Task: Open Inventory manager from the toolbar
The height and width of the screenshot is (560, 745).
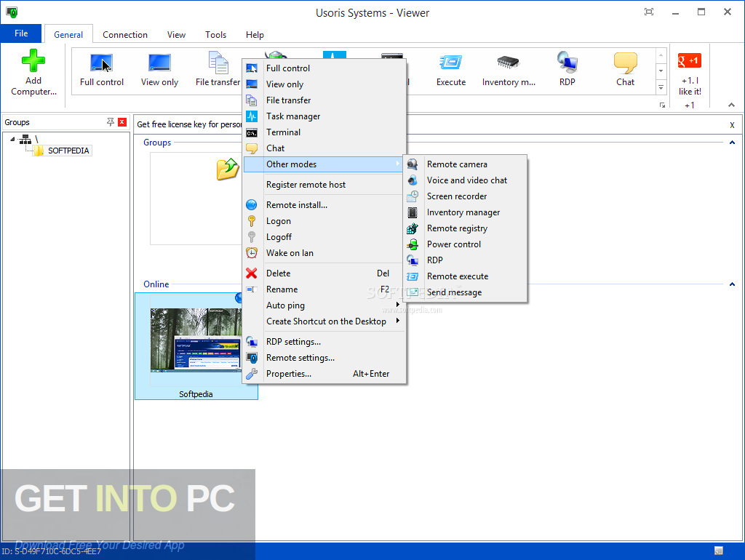Action: [x=508, y=70]
